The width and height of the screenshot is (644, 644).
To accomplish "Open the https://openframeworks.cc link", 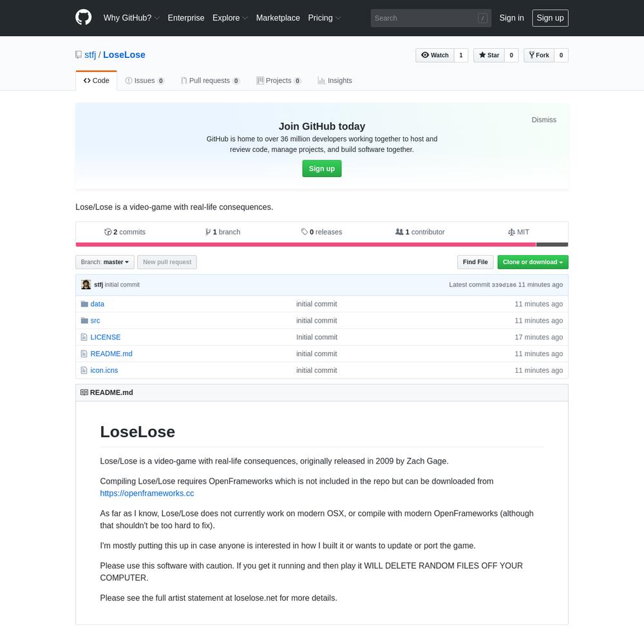I will click(x=147, y=493).
